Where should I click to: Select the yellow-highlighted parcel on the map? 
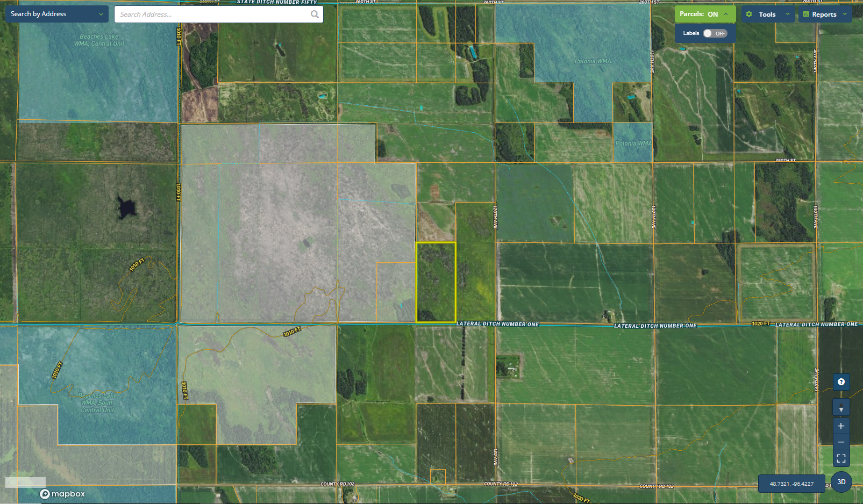click(x=436, y=282)
